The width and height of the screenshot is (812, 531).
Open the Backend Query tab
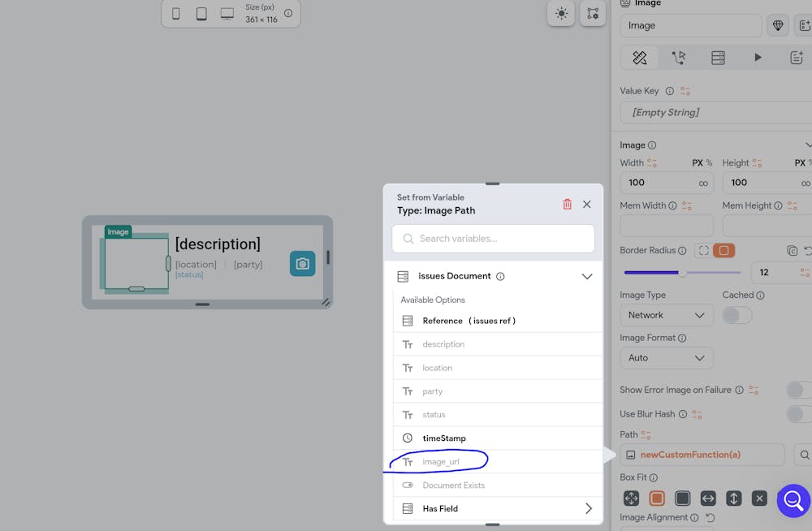point(718,58)
